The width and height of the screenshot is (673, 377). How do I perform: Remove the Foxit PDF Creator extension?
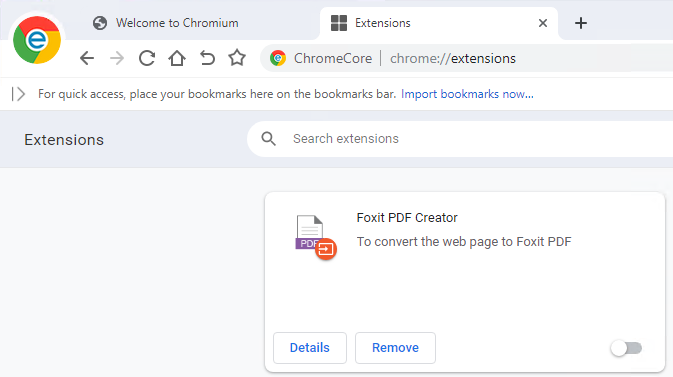point(395,348)
